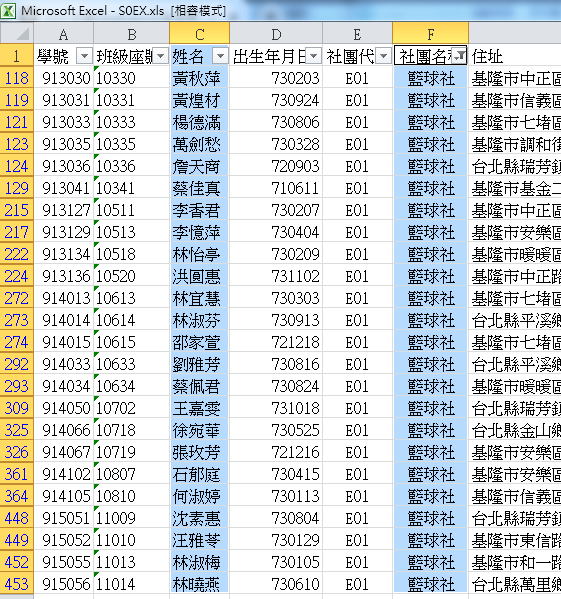Open the 班級座號 filter dropdown

tap(161, 57)
